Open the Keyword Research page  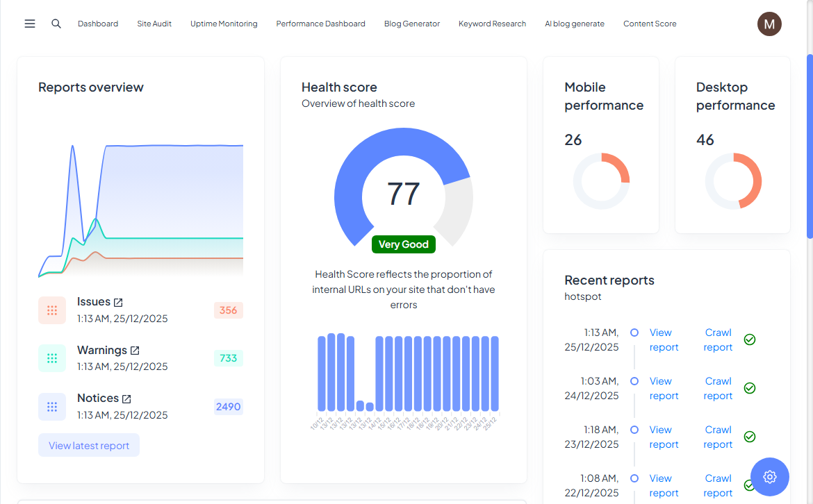pyautogui.click(x=492, y=24)
